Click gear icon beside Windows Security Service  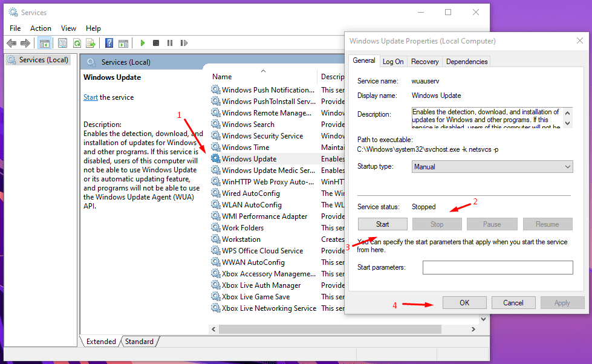click(216, 135)
